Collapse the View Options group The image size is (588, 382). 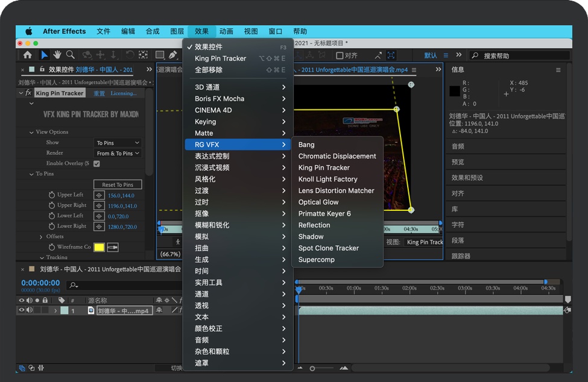point(31,132)
